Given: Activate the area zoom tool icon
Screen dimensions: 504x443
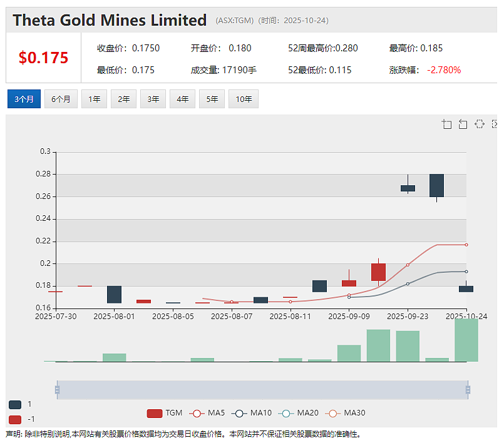Looking at the screenshot, I should [x=446, y=124].
